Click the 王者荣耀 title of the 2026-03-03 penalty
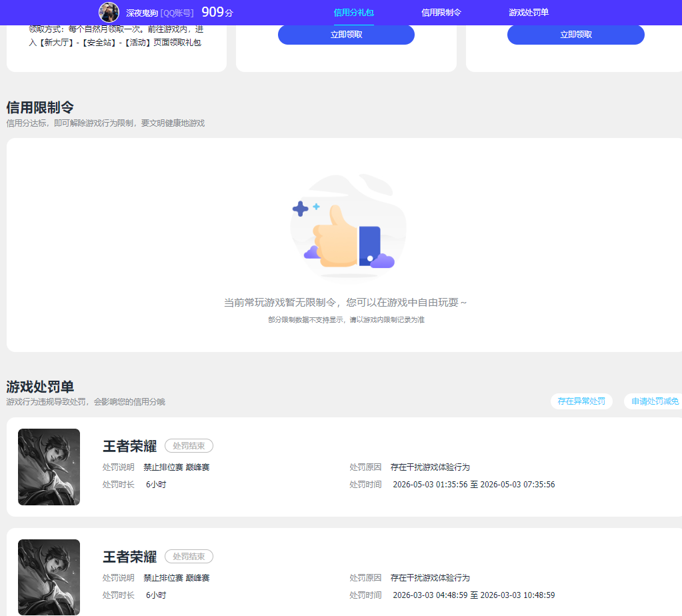This screenshot has width=682, height=616. point(129,557)
